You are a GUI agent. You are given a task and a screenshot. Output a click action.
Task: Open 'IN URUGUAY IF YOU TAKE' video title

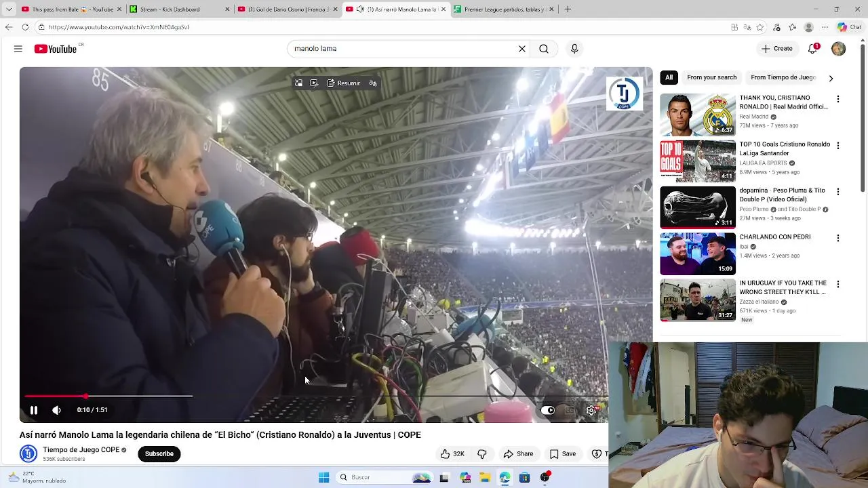tap(783, 287)
